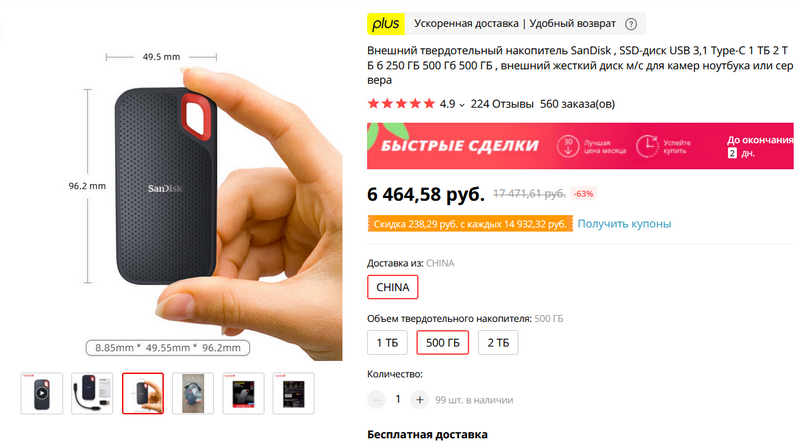800x446 pixels.
Task: View the red-and-black packaging box thumbnail
Action: pos(243,393)
